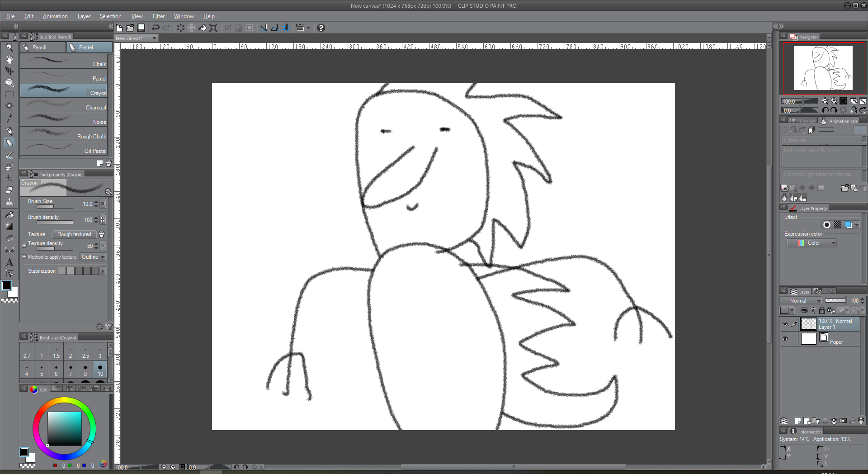Delete the sub tool with the trash icon
Screen dimensions: 868x474
(x=108, y=164)
